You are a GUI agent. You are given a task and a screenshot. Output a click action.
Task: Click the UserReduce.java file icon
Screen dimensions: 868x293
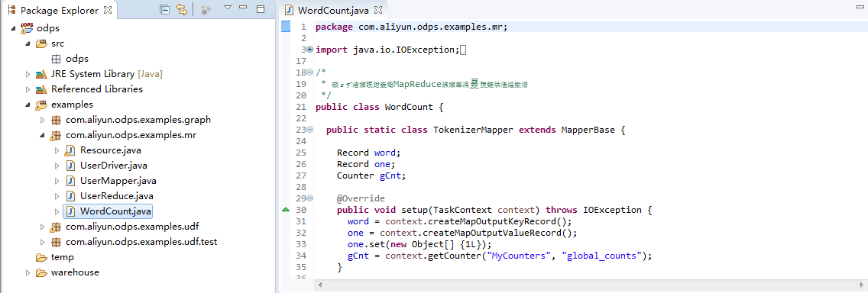pos(70,195)
